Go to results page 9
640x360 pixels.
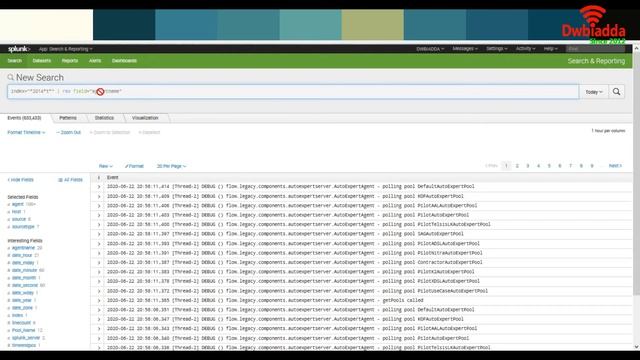(x=592, y=166)
